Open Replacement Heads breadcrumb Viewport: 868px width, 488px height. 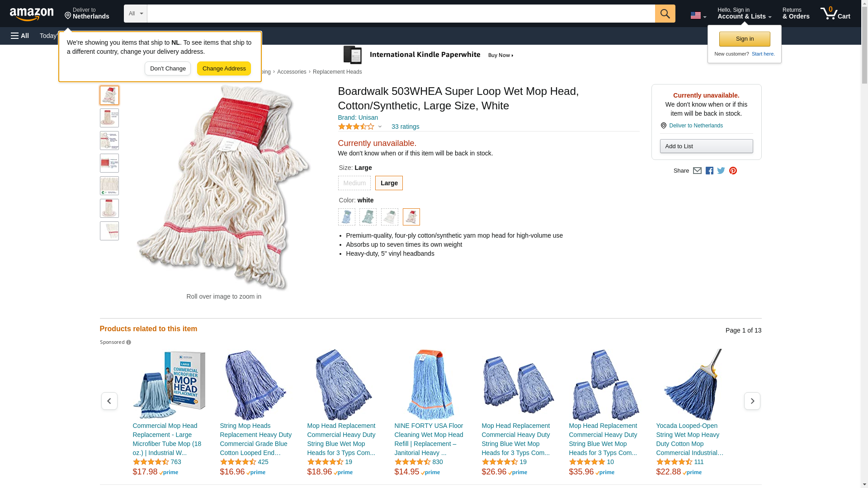pos(337,72)
